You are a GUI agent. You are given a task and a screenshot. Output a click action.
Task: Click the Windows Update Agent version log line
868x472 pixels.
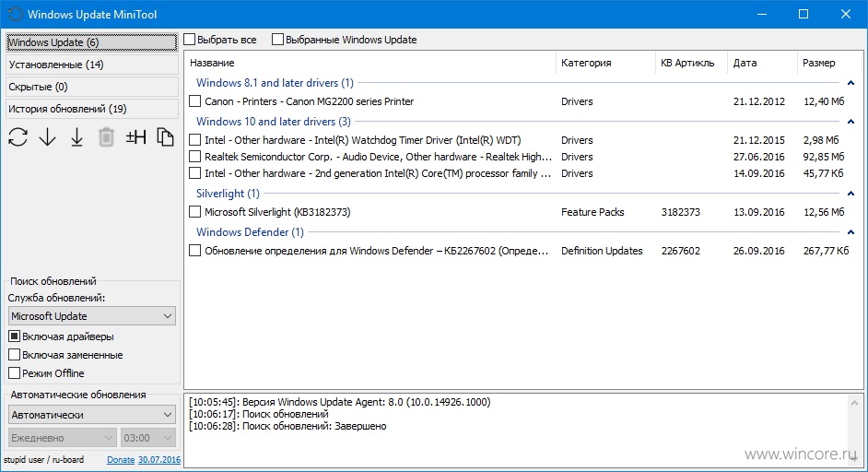tap(339, 402)
